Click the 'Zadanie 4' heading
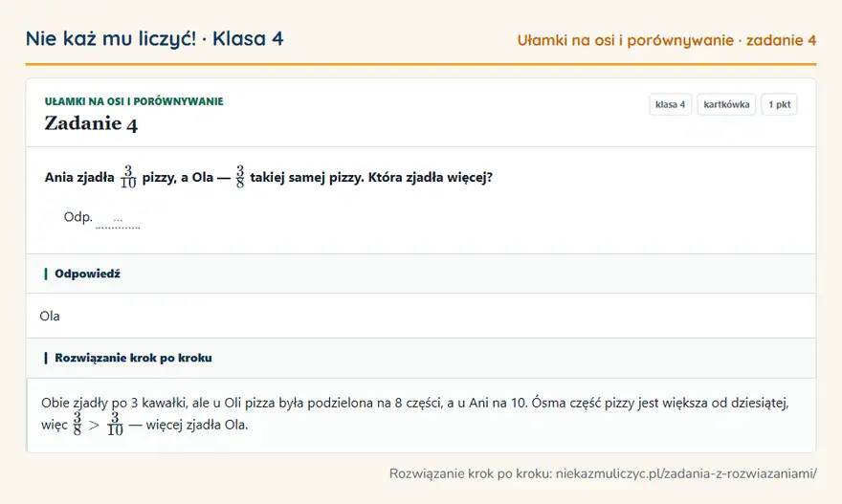Image resolution: width=842 pixels, height=504 pixels. click(x=91, y=123)
